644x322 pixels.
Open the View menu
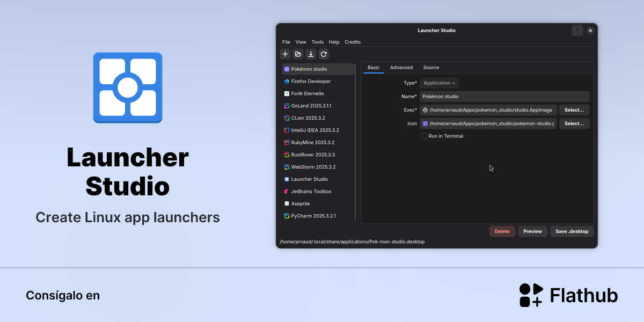click(x=301, y=42)
